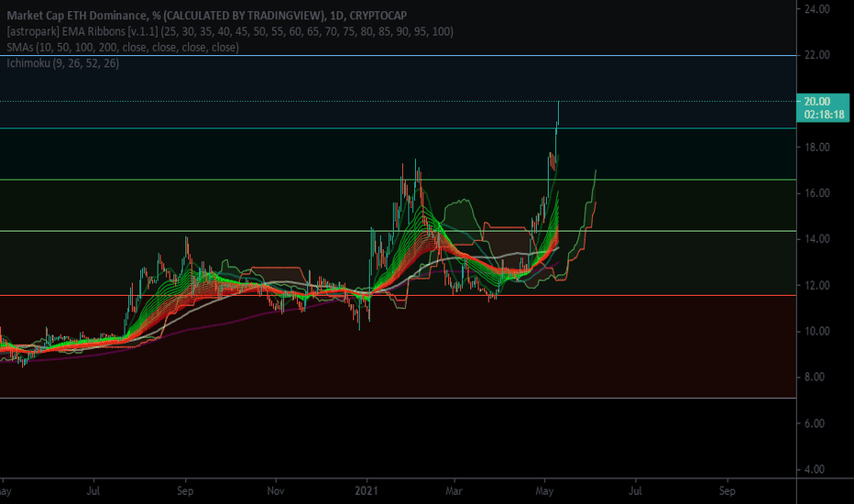Click the 18.00 price axis label
This screenshot has width=854, height=504.
coord(817,148)
